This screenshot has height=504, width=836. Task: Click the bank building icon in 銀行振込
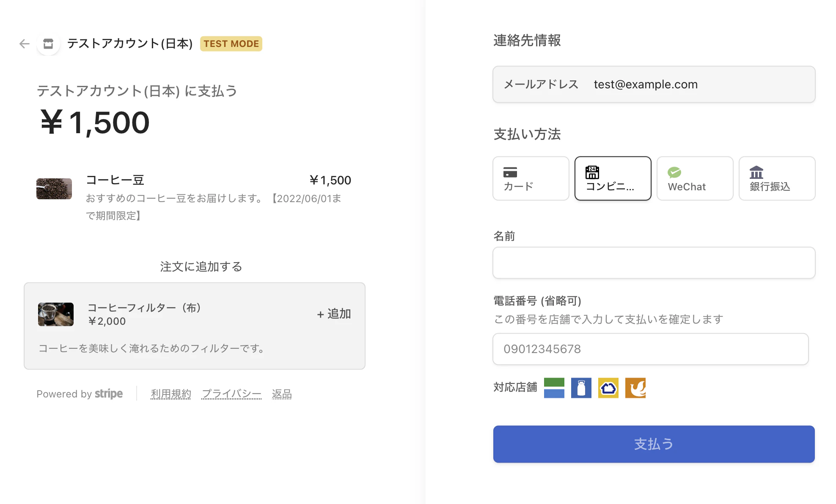(x=756, y=172)
